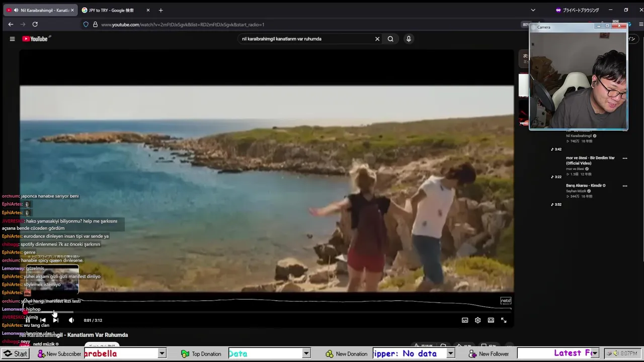
Task: Click the Windows Start button
Action: coord(15,353)
